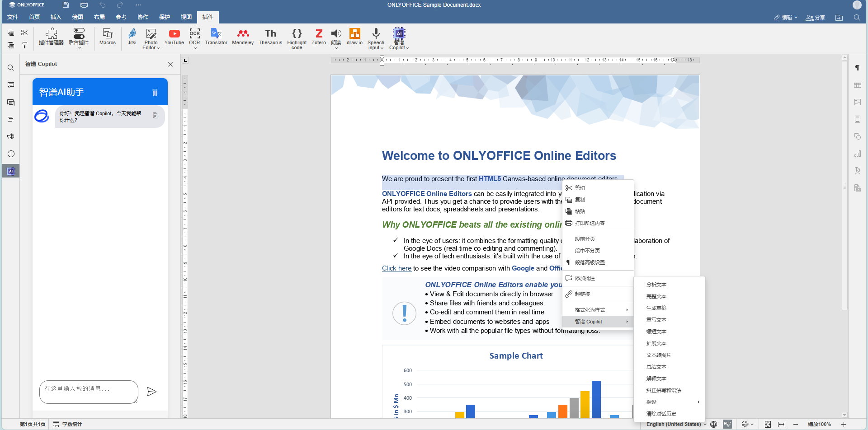The height and width of the screenshot is (430, 868).
Task: Open 字数统计 word count
Action: [68, 424]
